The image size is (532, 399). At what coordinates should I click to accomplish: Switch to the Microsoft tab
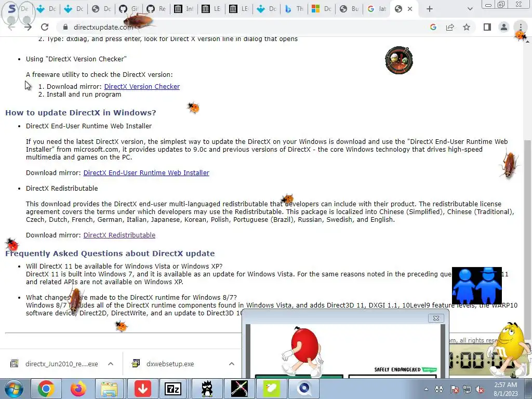pyautogui.click(x=321, y=9)
